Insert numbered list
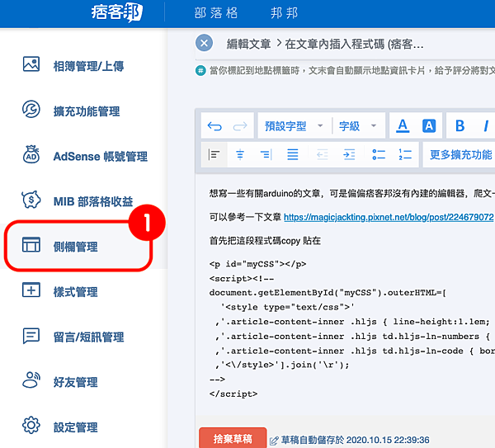Screen dimensions: 495x448 point(405,155)
